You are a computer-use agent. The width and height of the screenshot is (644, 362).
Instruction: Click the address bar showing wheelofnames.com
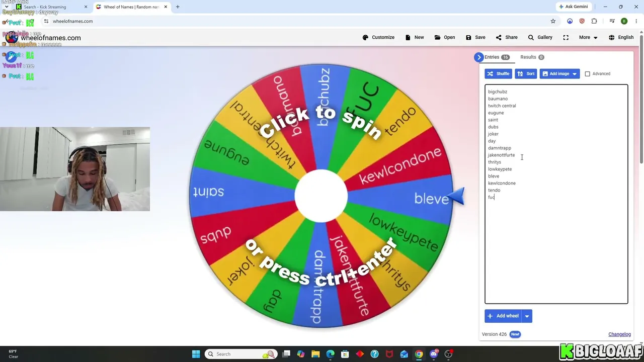[x=297, y=21]
